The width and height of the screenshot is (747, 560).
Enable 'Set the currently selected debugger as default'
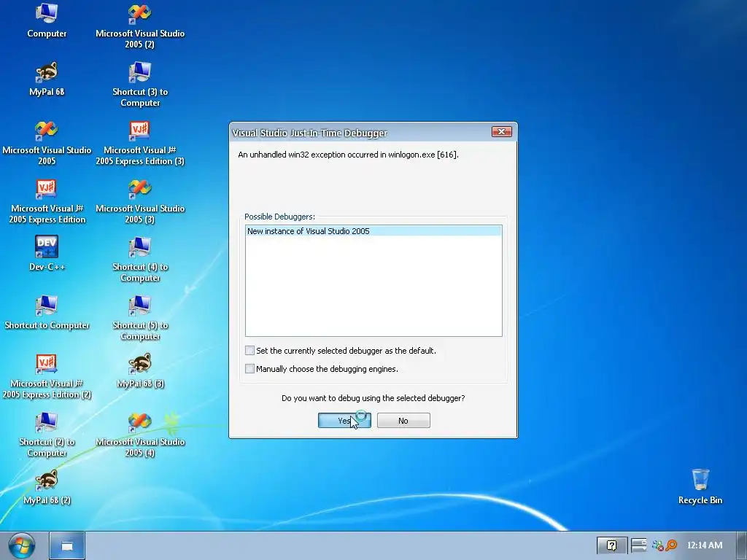click(x=249, y=351)
